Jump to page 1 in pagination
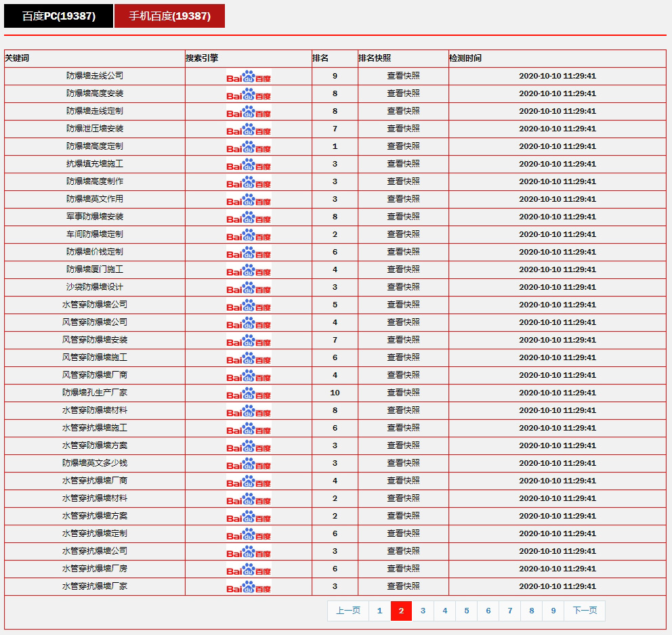Screen dimensions: 672x635 (379, 611)
